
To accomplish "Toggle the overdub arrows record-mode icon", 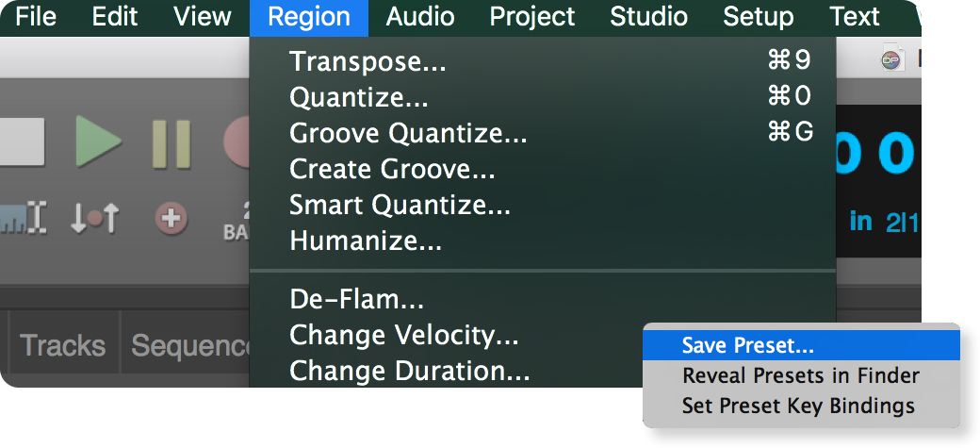I will click(x=94, y=220).
